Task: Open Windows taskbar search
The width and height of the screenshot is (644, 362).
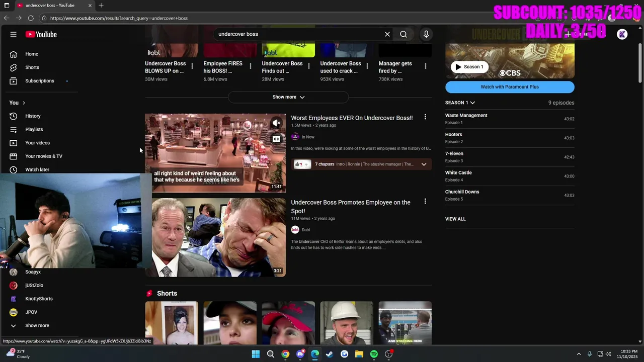Action: click(x=271, y=354)
